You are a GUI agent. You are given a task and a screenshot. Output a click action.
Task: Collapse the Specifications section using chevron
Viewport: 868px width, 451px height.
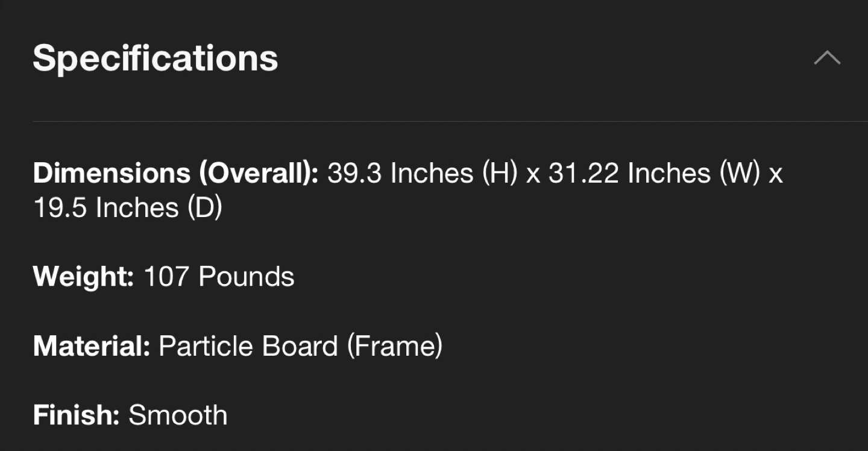pos(827,58)
